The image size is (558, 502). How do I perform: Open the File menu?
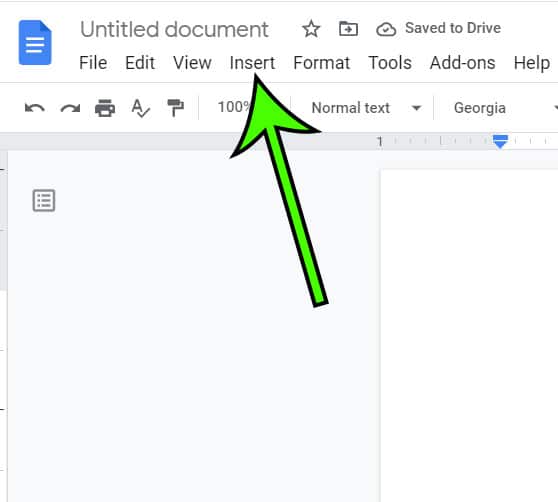(x=93, y=63)
